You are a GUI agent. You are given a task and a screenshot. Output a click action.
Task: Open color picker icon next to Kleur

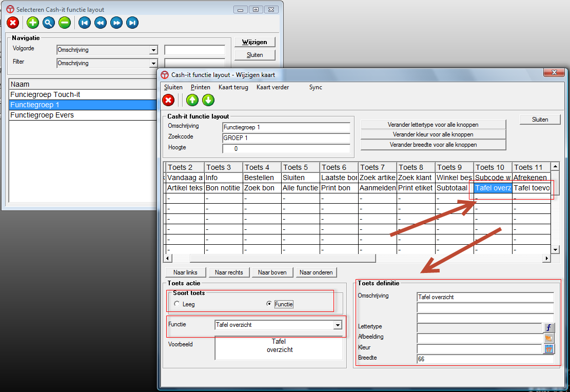[548, 349]
